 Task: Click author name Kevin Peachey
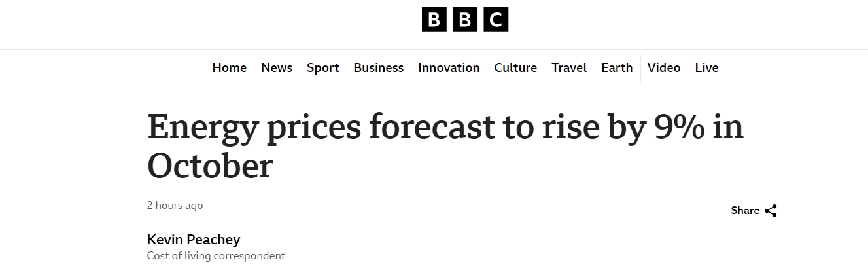tap(194, 239)
